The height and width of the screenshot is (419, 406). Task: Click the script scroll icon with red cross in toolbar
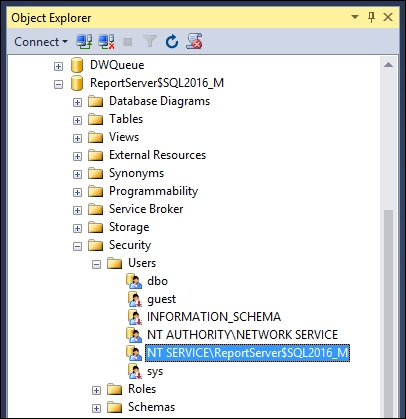pos(194,42)
